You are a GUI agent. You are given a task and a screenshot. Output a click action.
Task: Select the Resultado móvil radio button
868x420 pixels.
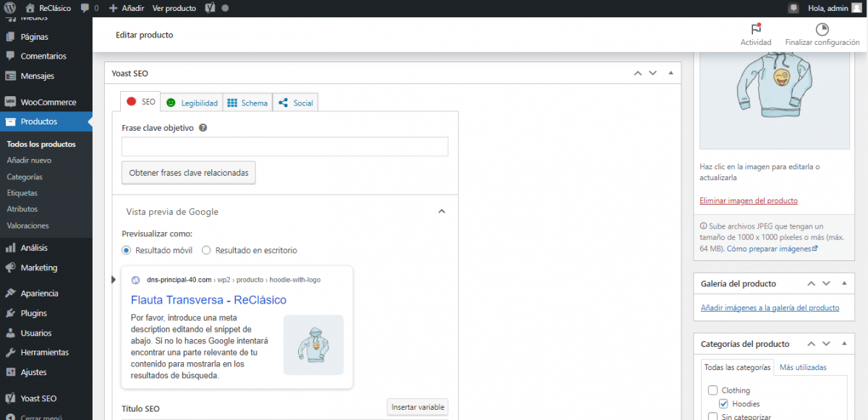(x=127, y=250)
